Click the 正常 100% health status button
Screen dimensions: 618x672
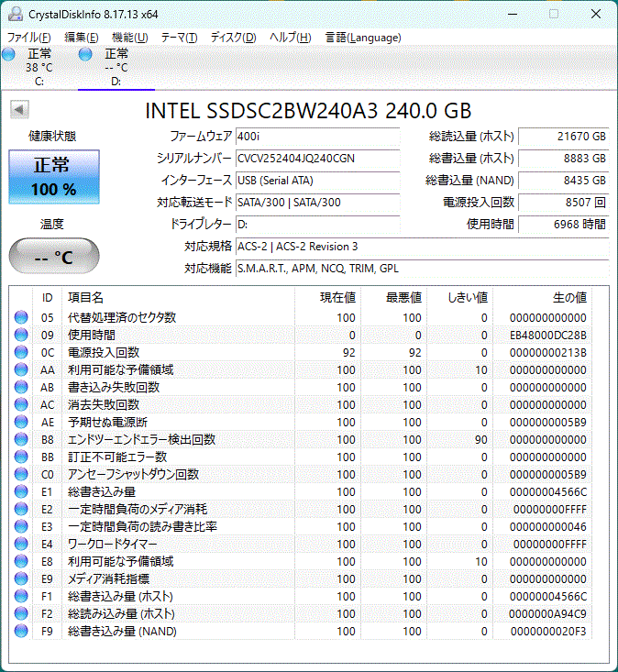pos(54,178)
